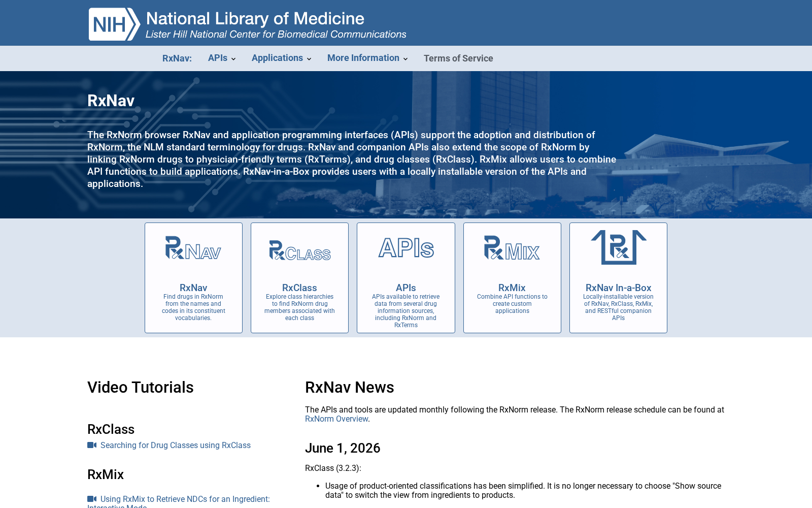Open the RxNav card title link
The height and width of the screenshot is (508, 812).
point(193,288)
